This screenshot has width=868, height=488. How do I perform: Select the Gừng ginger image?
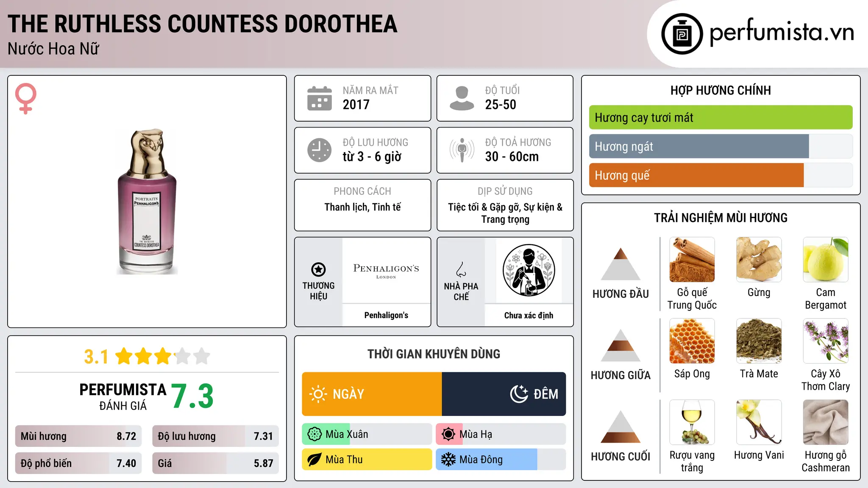point(759,260)
